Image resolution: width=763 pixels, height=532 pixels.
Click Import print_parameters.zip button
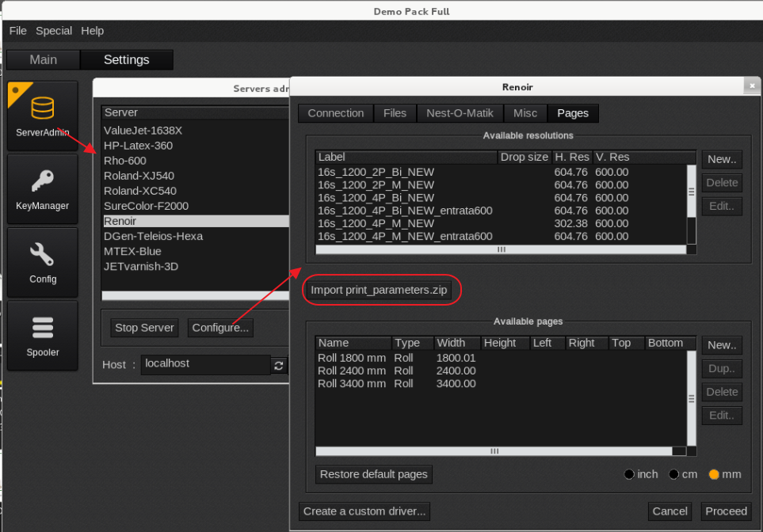coord(379,290)
